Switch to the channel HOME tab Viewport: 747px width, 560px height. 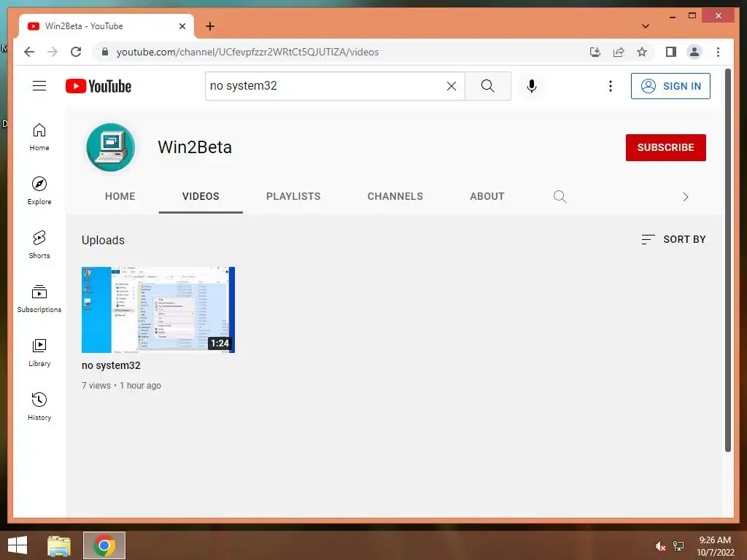click(x=120, y=196)
